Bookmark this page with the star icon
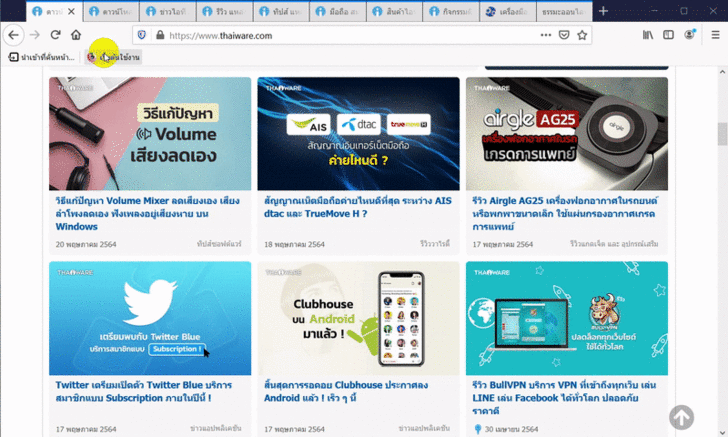 [x=582, y=35]
